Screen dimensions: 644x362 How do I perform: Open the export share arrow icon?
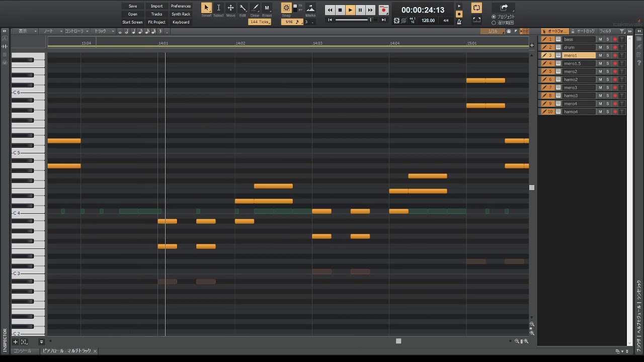(x=504, y=8)
